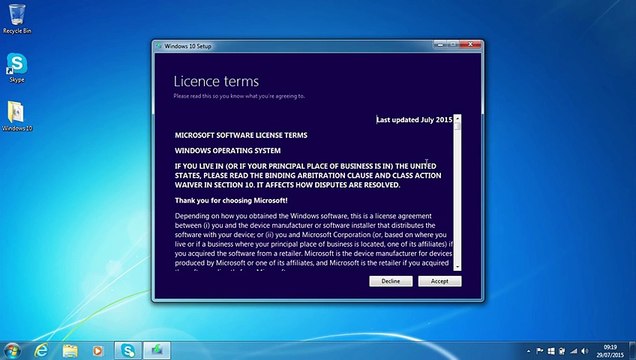Click the Windows 10 Setup taskbar button

tap(157, 350)
